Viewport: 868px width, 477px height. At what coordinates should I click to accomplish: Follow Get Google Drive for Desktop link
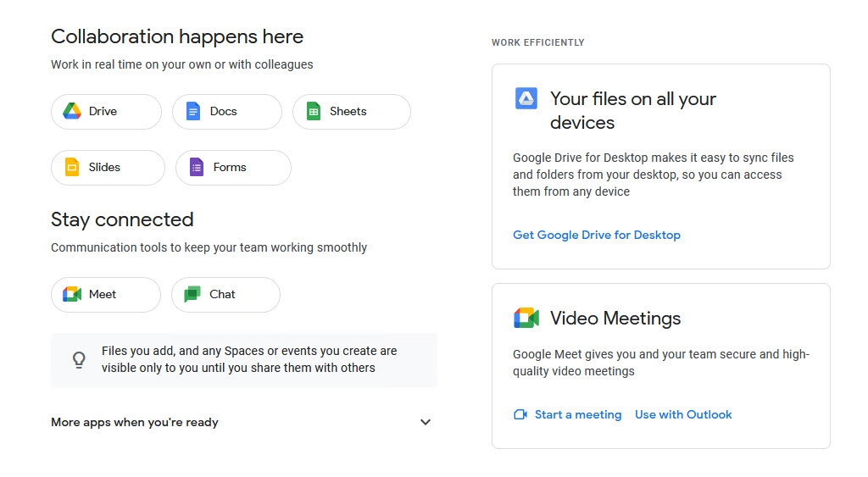click(596, 236)
